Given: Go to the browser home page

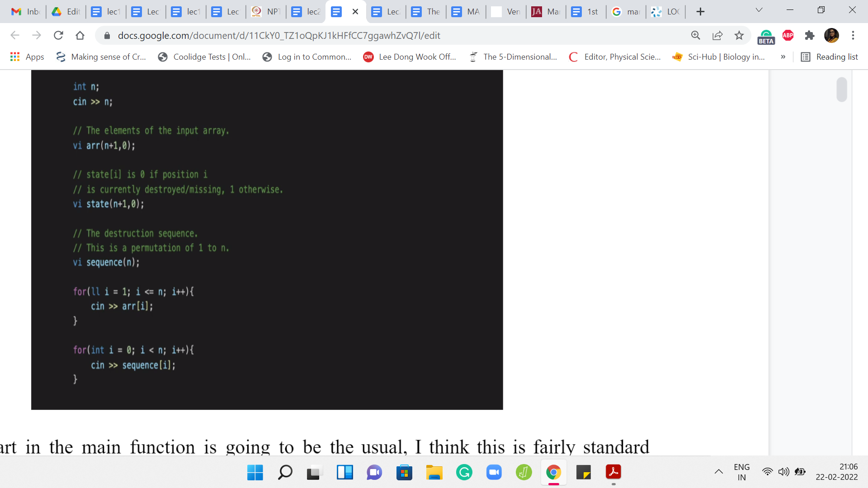Looking at the screenshot, I should [x=80, y=35].
